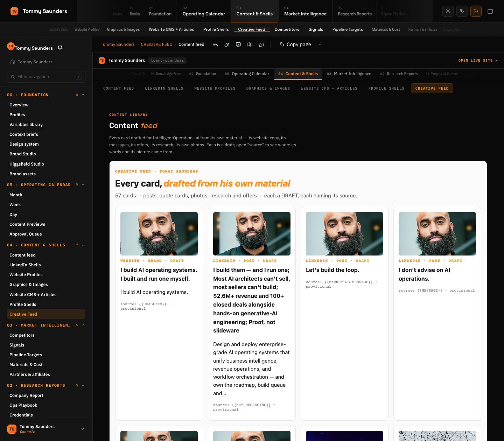This screenshot has height=441, width=504.
Task: Focus the Filter navigation search field
Action: coord(46,77)
